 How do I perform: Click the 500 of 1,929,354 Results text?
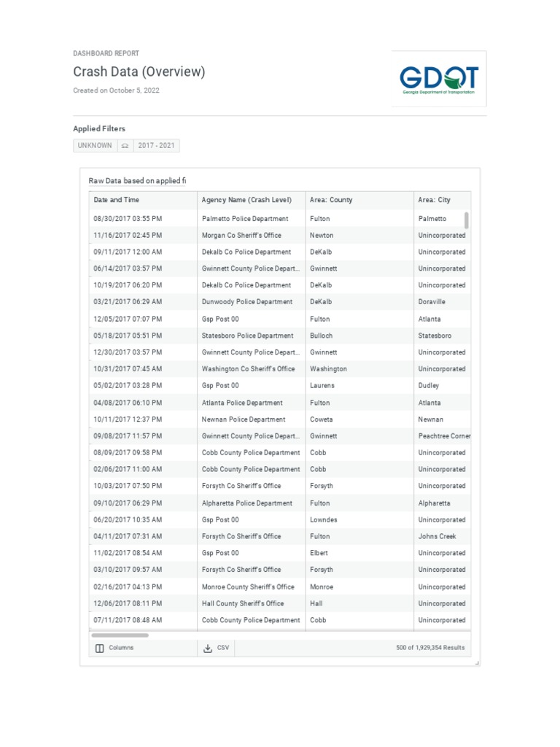429,648
